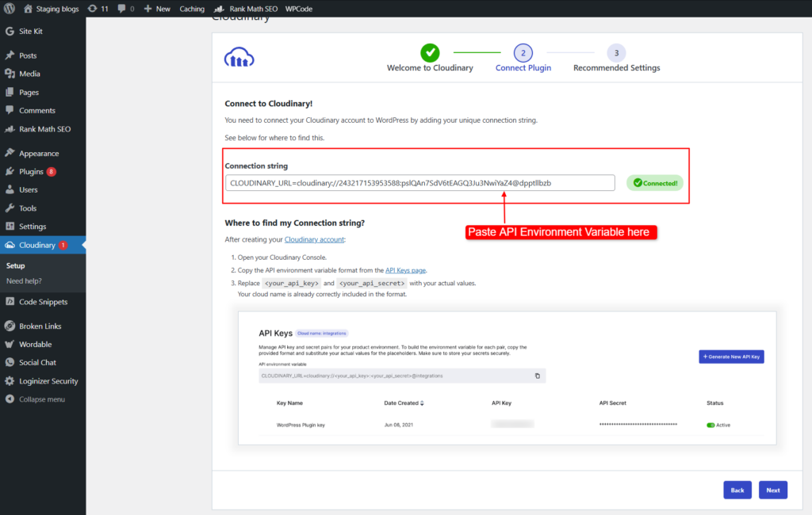
Task: Click the Comments speech bubble sidebar icon
Action: point(10,110)
